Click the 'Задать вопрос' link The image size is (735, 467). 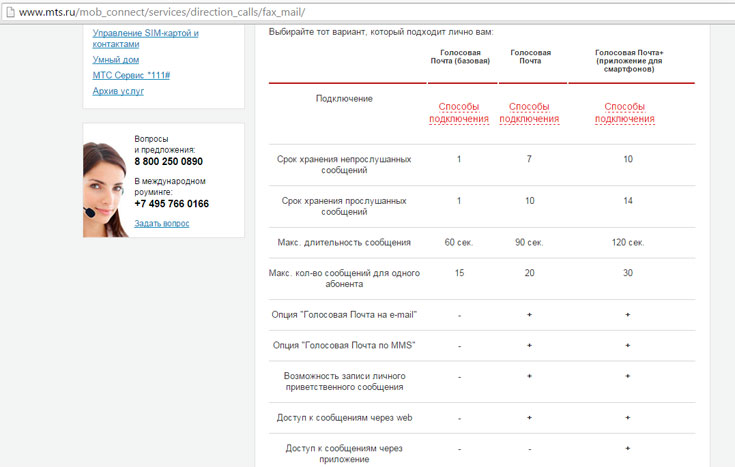pos(161,223)
